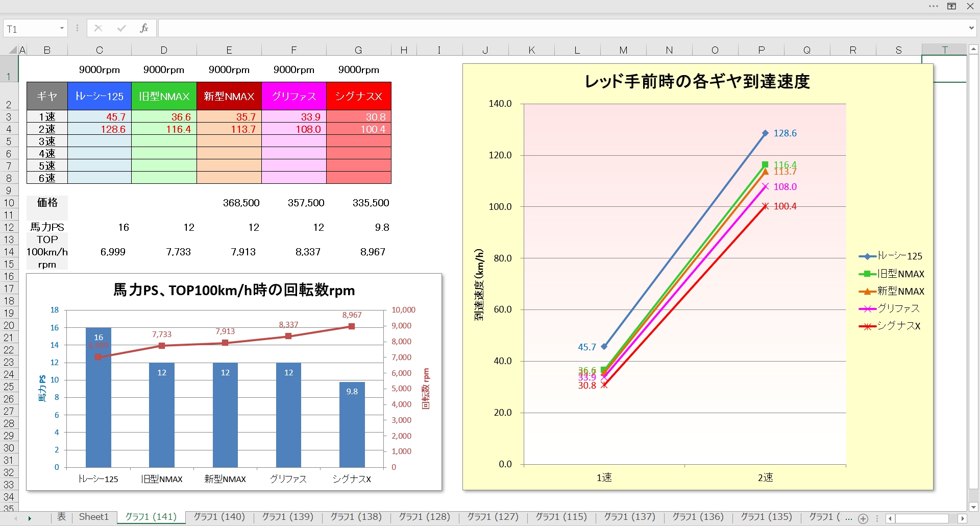Select the 新型NMAX dark red header cell

pyautogui.click(x=229, y=96)
